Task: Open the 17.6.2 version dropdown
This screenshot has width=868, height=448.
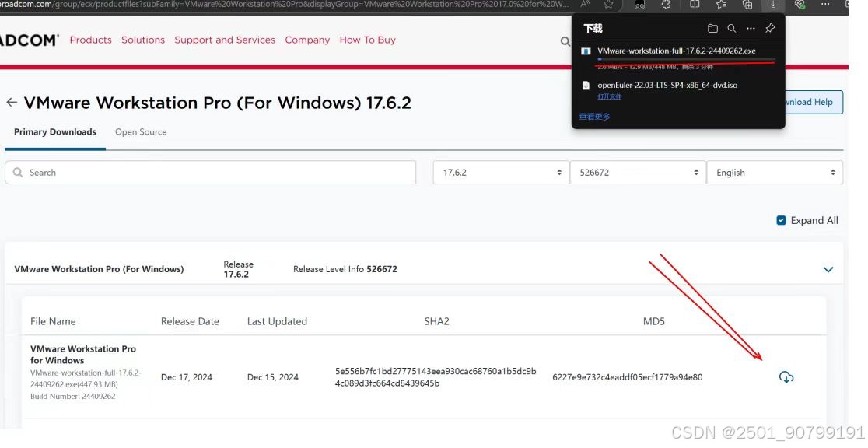Action: (x=501, y=173)
